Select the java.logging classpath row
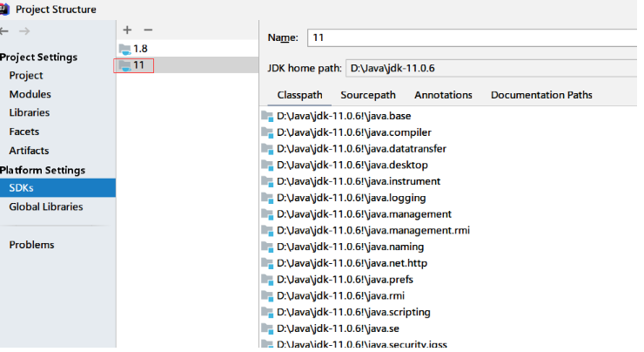This screenshot has width=644, height=352. click(449, 198)
